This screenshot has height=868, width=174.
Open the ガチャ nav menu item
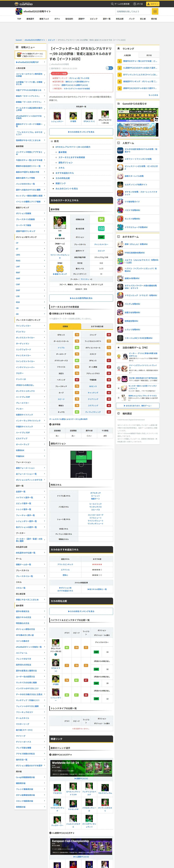click(57, 19)
